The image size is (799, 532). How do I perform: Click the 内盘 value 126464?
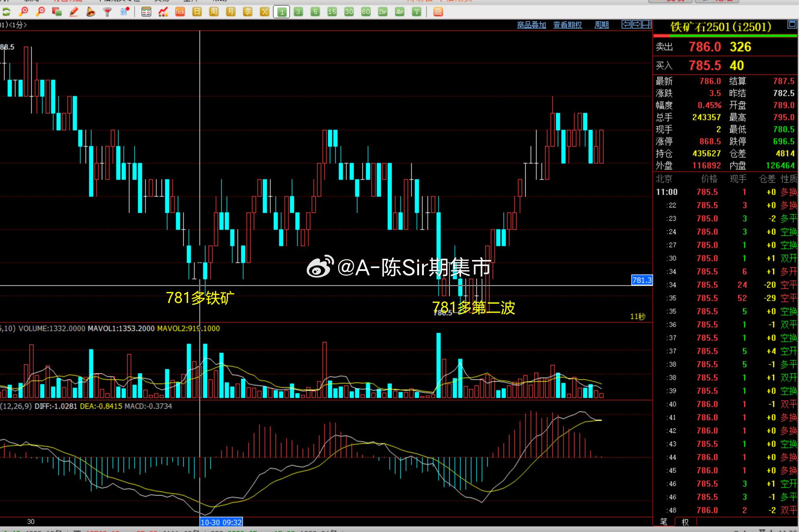(781, 166)
